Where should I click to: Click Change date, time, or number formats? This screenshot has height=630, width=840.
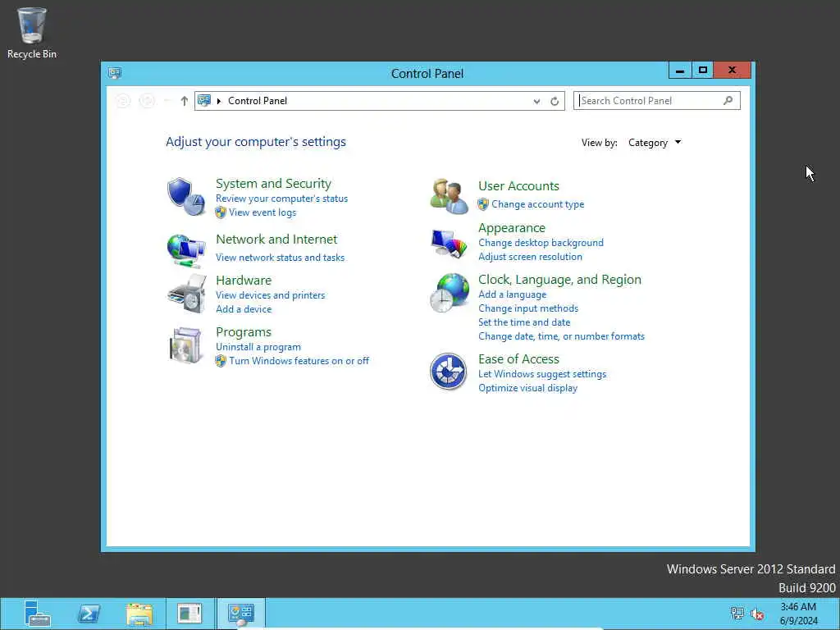click(x=561, y=336)
